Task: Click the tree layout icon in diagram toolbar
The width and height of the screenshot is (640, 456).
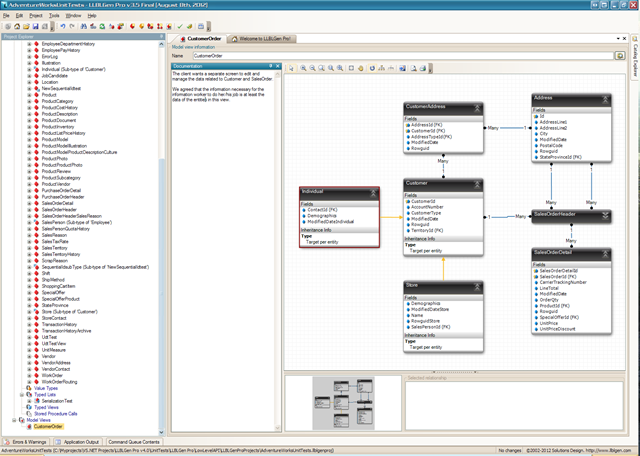Action: [381, 68]
